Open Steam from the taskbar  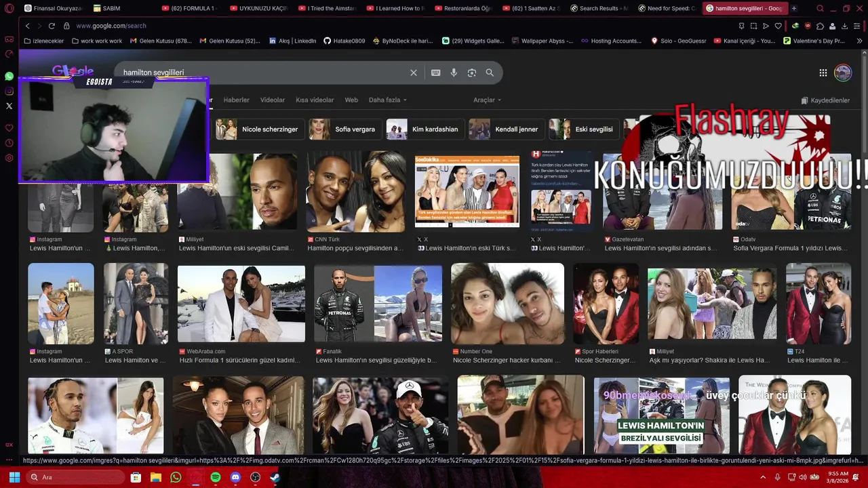click(x=275, y=477)
